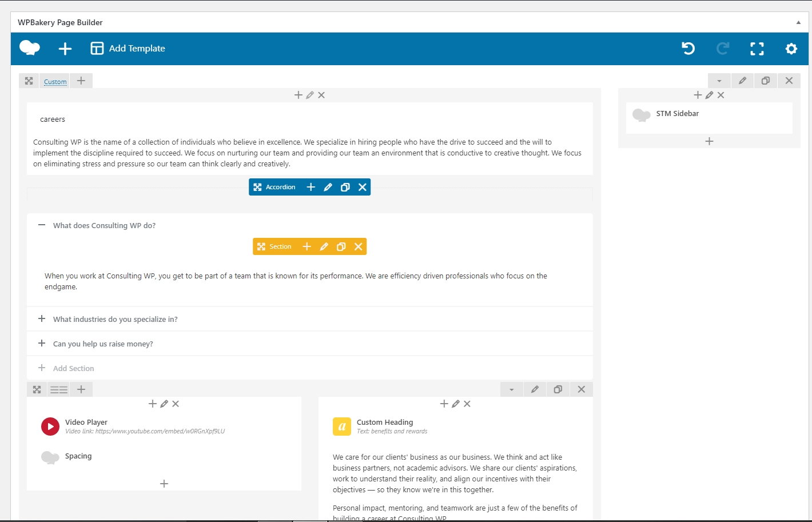Add column to inner row
The width and height of the screenshot is (812, 522).
(81, 389)
